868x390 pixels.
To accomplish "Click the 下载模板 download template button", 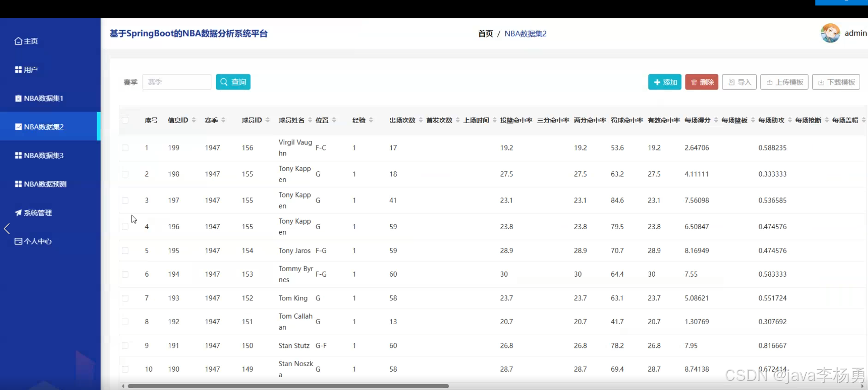I will click(x=836, y=82).
